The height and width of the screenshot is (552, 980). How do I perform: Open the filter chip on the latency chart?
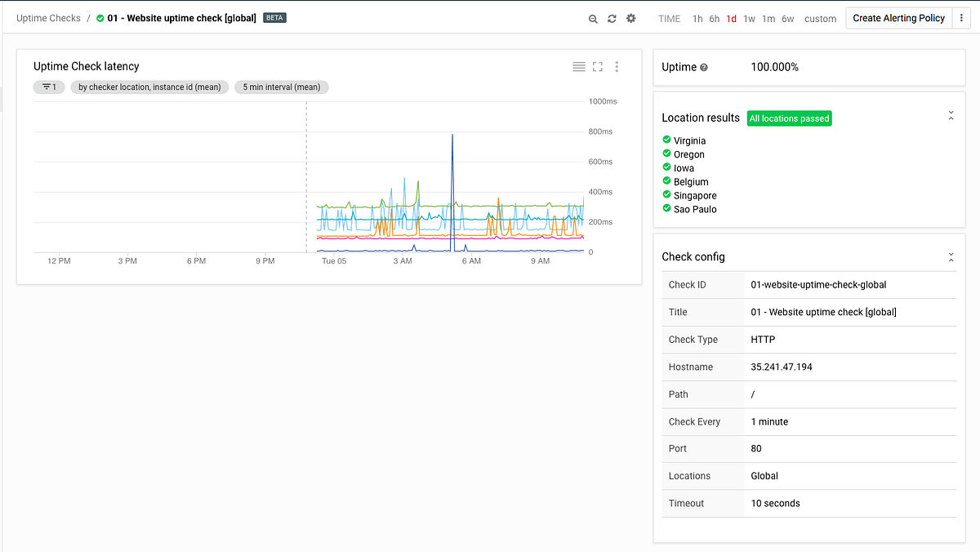click(x=49, y=87)
